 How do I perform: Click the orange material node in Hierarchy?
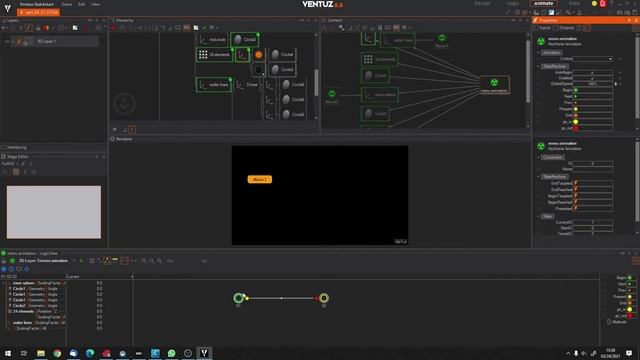258,54
